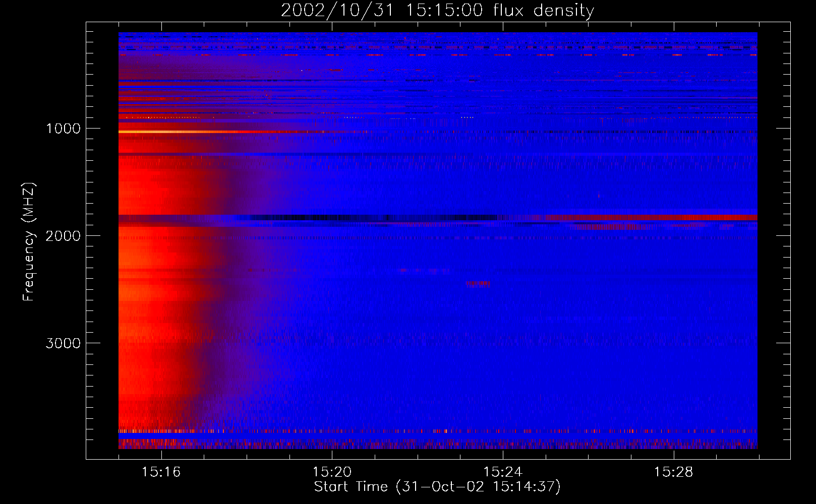Click the red interference band near 1800 MHz after 15:25
816x504 pixels.
coord(651,218)
